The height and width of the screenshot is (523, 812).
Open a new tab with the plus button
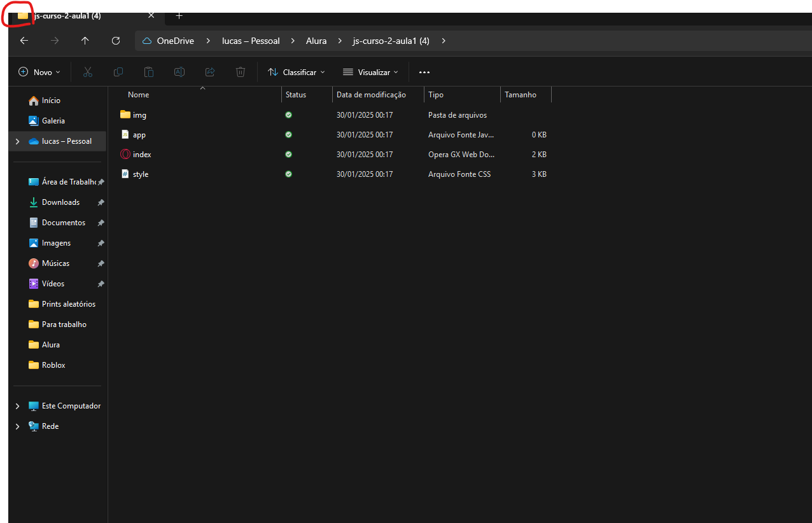179,15
